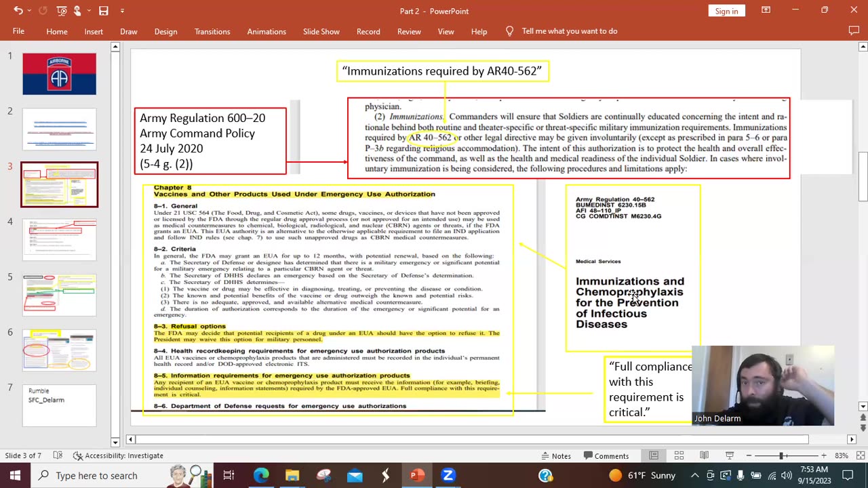
Task: Click horizontal scrollbar left arrow
Action: click(x=130, y=440)
